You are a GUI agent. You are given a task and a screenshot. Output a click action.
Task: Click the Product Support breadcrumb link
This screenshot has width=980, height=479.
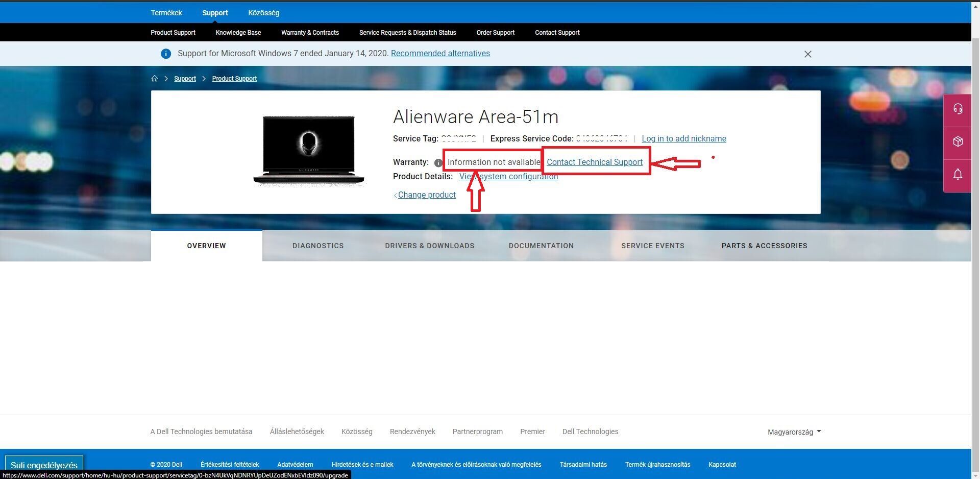coord(234,79)
